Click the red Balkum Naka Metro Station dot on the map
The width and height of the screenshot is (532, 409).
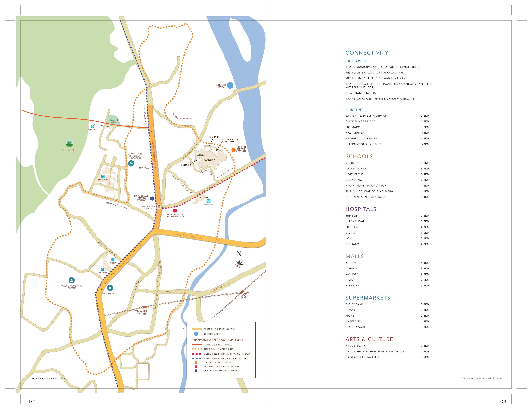coord(175,211)
